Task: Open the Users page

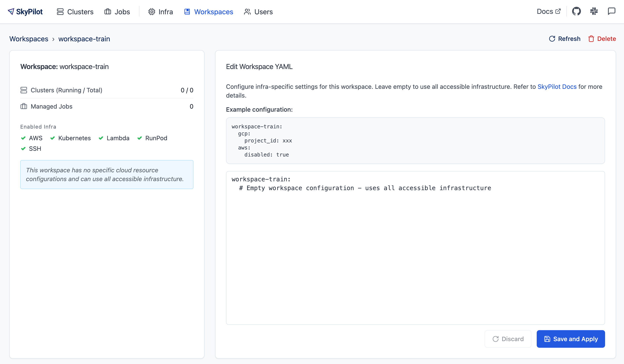Action: tap(258, 12)
